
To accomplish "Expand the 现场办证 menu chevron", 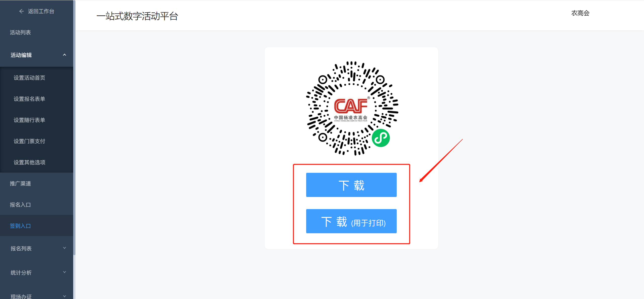I will [64, 296].
